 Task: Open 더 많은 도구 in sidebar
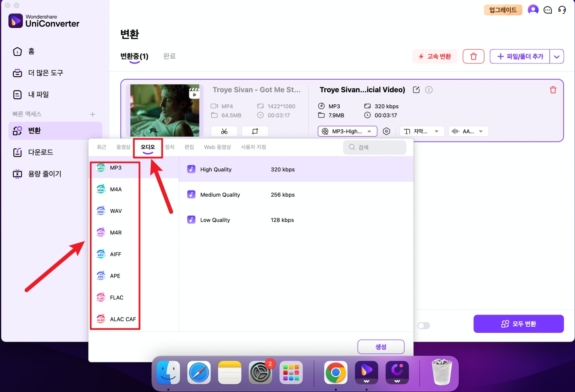point(55,73)
